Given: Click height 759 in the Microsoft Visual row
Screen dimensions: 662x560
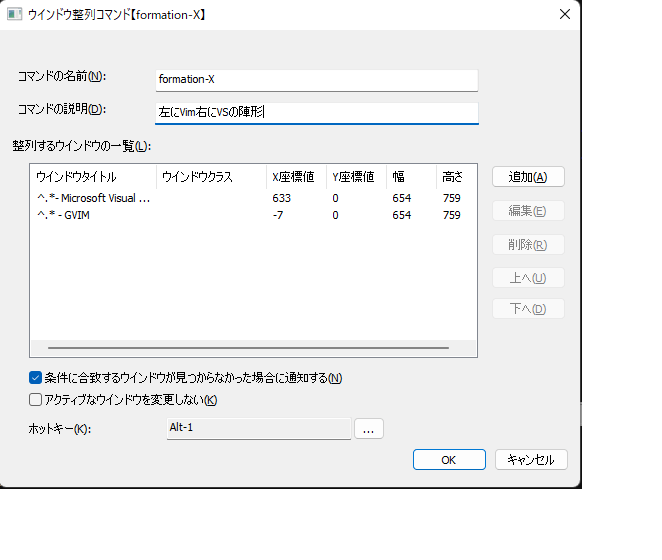Looking at the screenshot, I should pyautogui.click(x=452, y=198).
